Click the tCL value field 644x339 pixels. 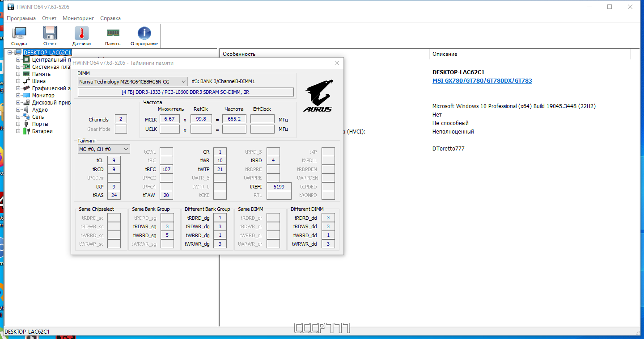click(114, 161)
